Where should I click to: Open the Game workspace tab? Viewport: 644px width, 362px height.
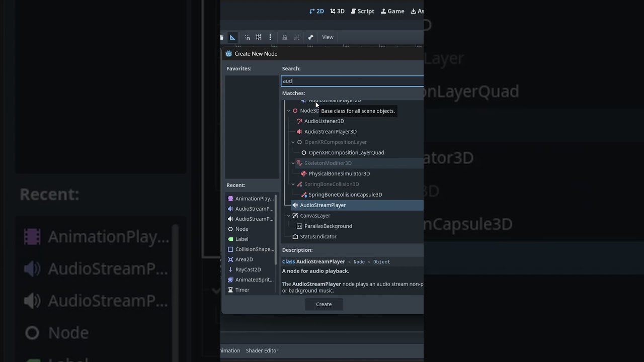(x=392, y=11)
